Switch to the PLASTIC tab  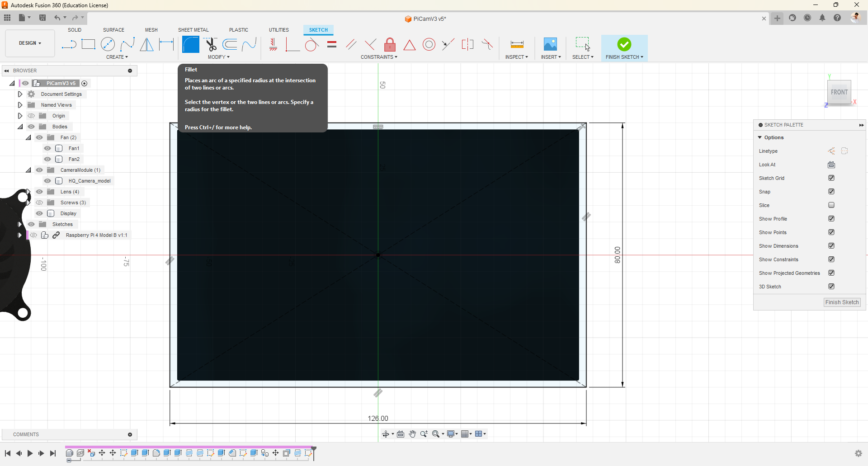point(239,30)
